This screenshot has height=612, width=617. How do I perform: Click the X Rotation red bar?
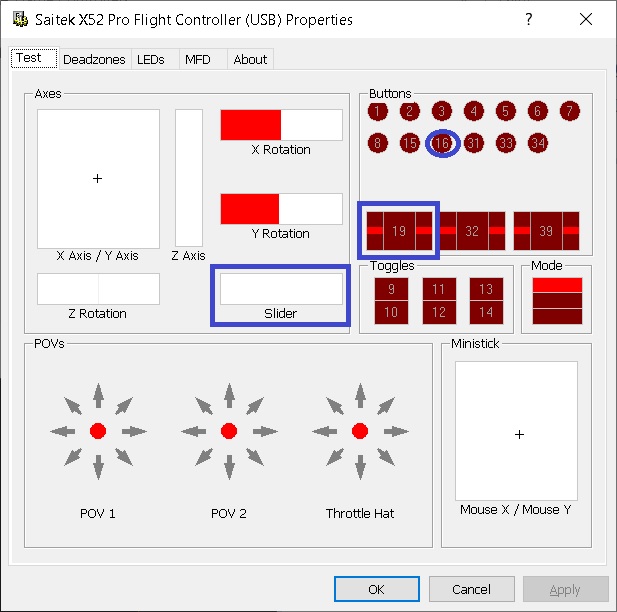[x=251, y=125]
